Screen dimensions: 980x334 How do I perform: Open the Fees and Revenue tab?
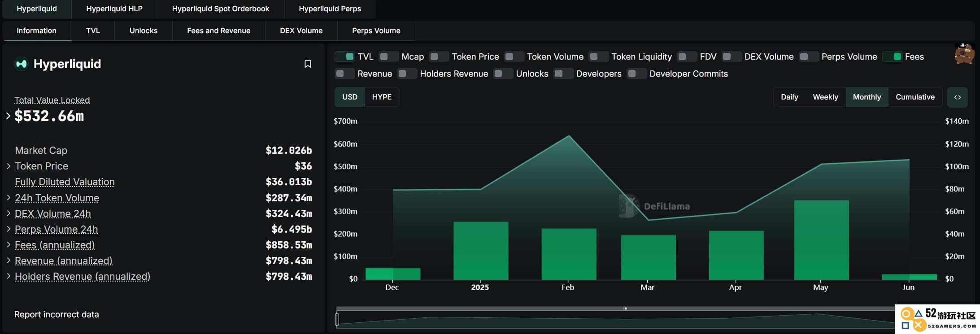[x=219, y=31]
